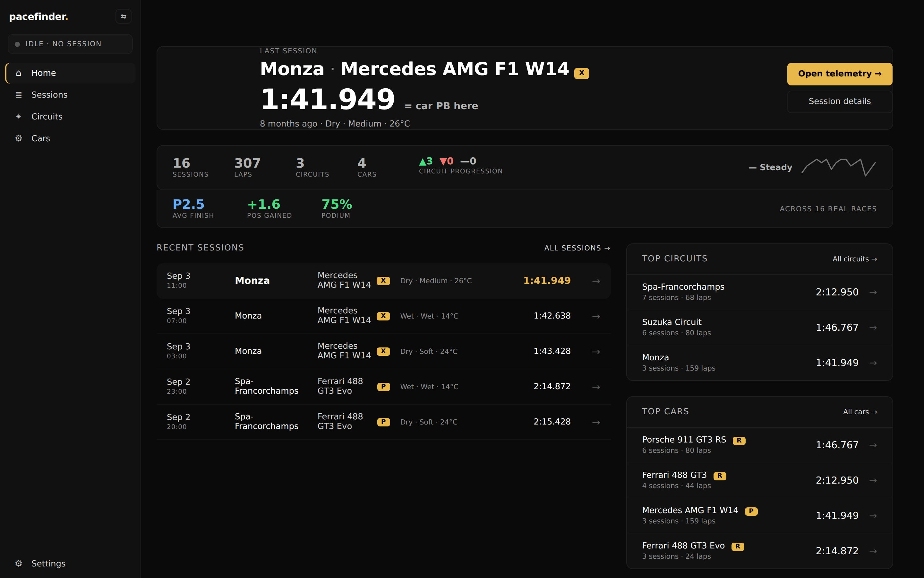Click the P badge in the 23:00 Spa row
Screen dimensions: 924x578
383,387
